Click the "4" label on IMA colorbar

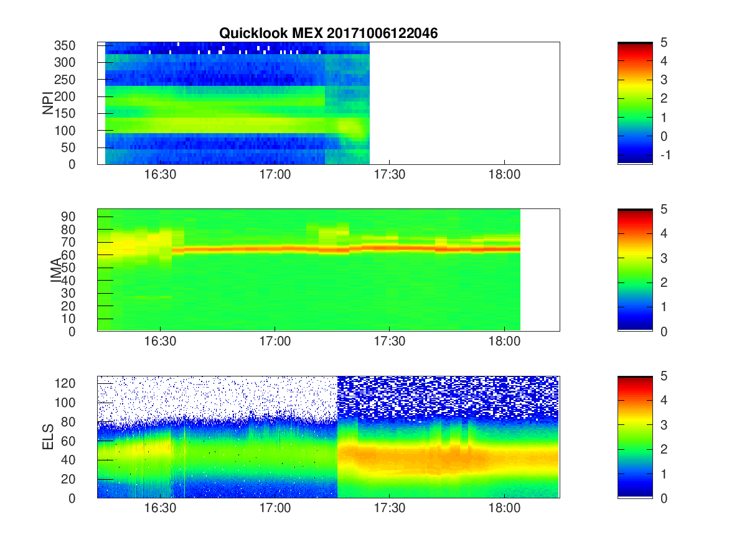pos(664,233)
